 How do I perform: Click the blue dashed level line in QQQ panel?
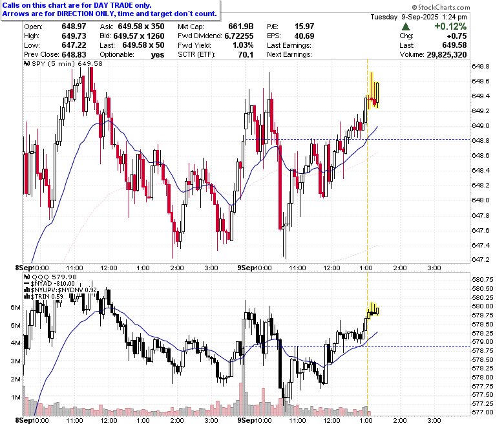(358, 346)
